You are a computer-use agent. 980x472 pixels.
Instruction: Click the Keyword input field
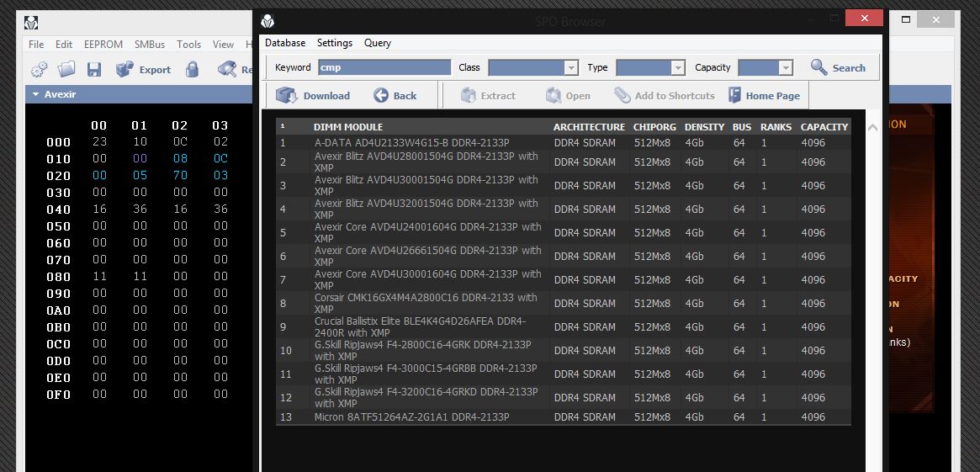point(384,67)
